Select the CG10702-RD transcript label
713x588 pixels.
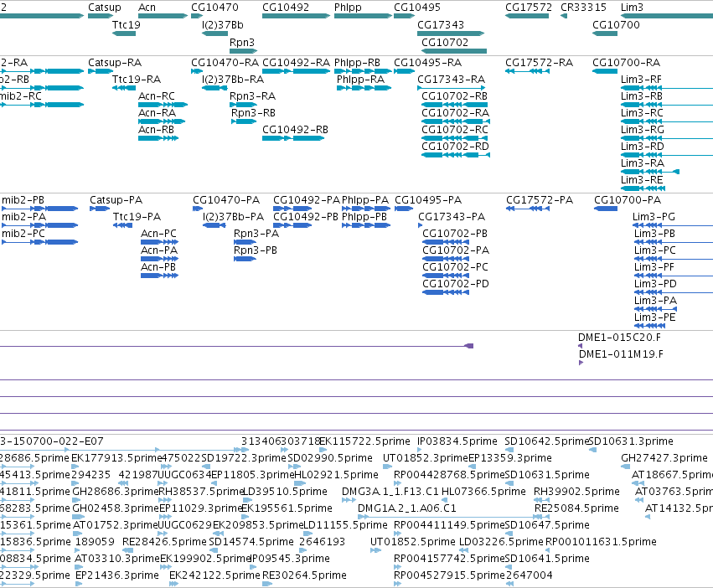point(455,147)
